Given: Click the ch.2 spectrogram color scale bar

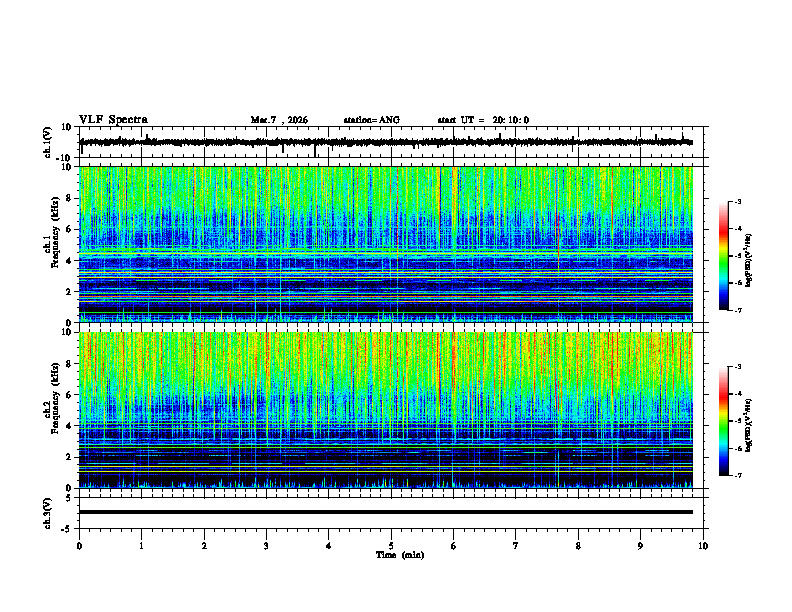Looking at the screenshot, I should (x=723, y=421).
